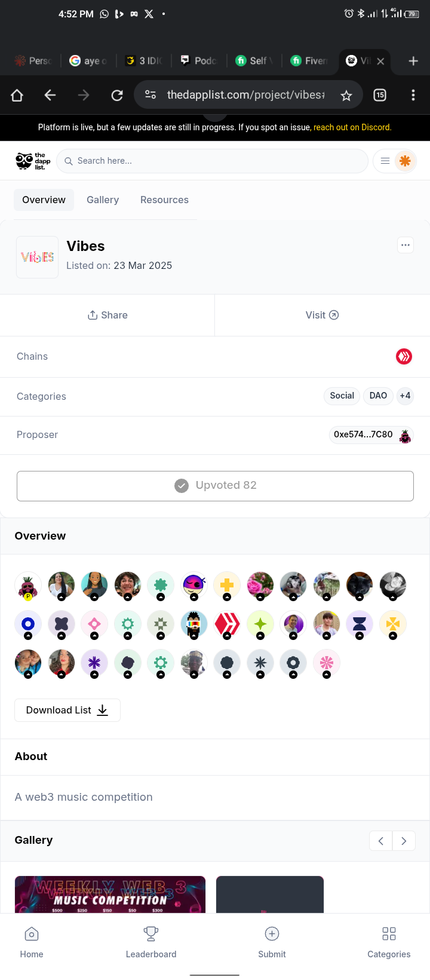The height and width of the screenshot is (980, 430).
Task: Open tab switcher showing 15 tabs
Action: click(380, 95)
